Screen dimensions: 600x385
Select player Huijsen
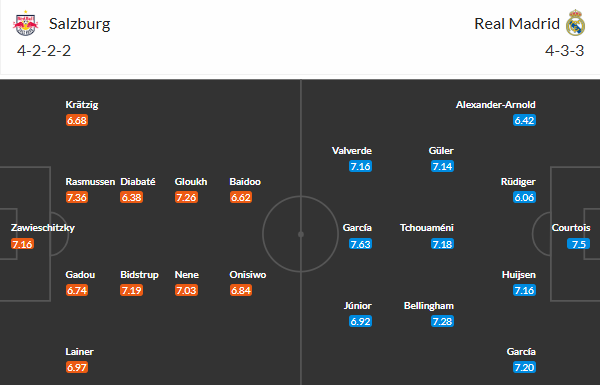(518, 275)
